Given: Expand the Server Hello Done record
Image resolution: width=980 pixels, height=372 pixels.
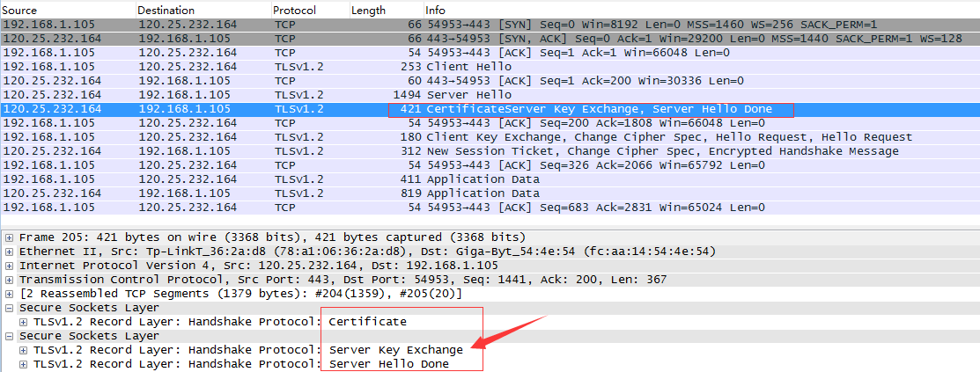Looking at the screenshot, I should coord(24,364).
